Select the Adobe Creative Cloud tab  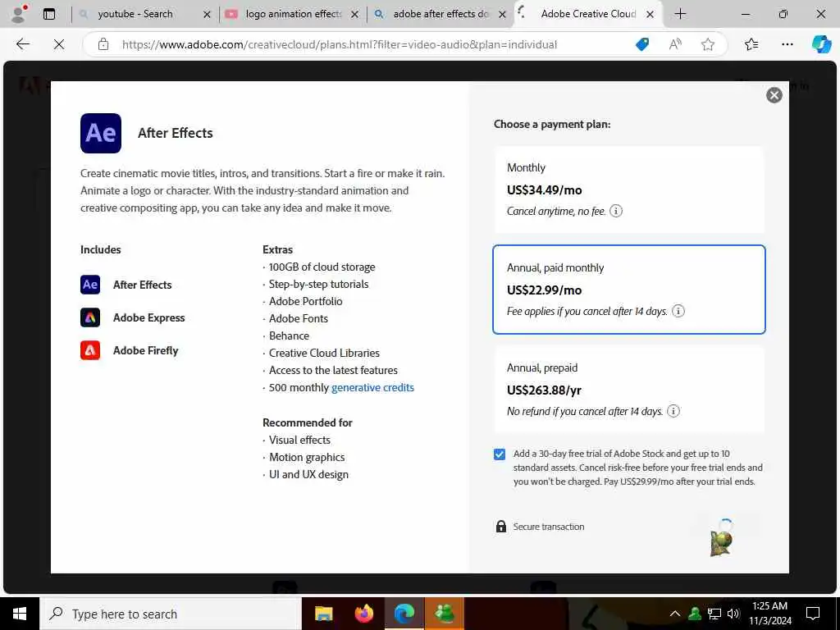[587, 14]
